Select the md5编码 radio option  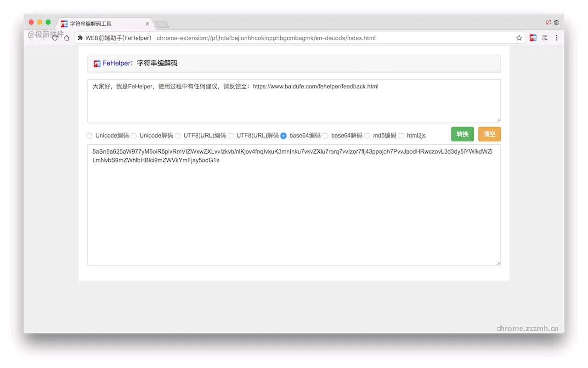point(367,136)
